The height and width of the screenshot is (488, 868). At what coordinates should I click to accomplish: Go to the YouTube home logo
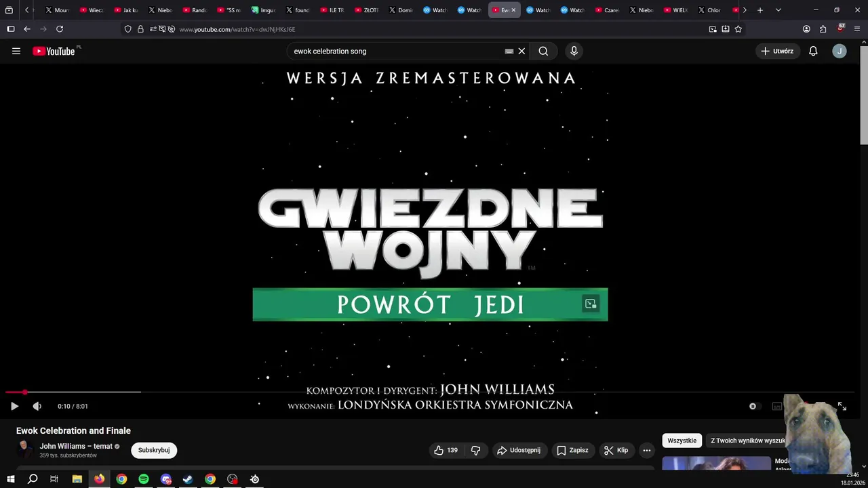pyautogui.click(x=54, y=51)
